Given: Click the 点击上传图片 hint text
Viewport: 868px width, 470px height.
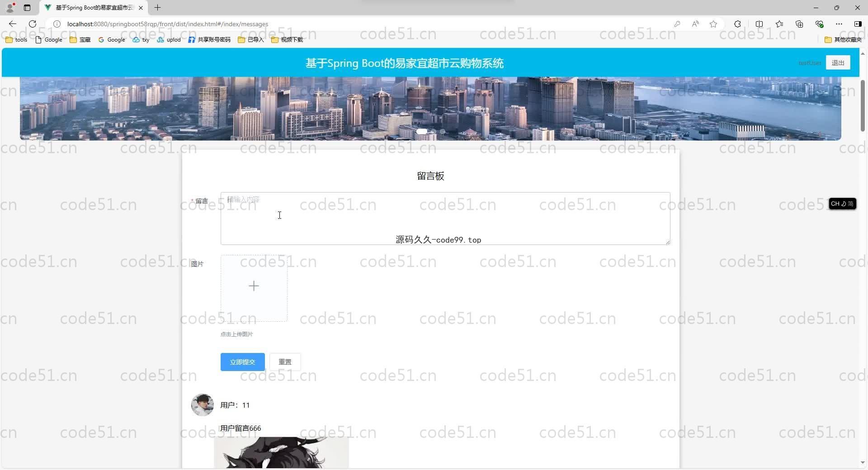Looking at the screenshot, I should click(x=236, y=334).
